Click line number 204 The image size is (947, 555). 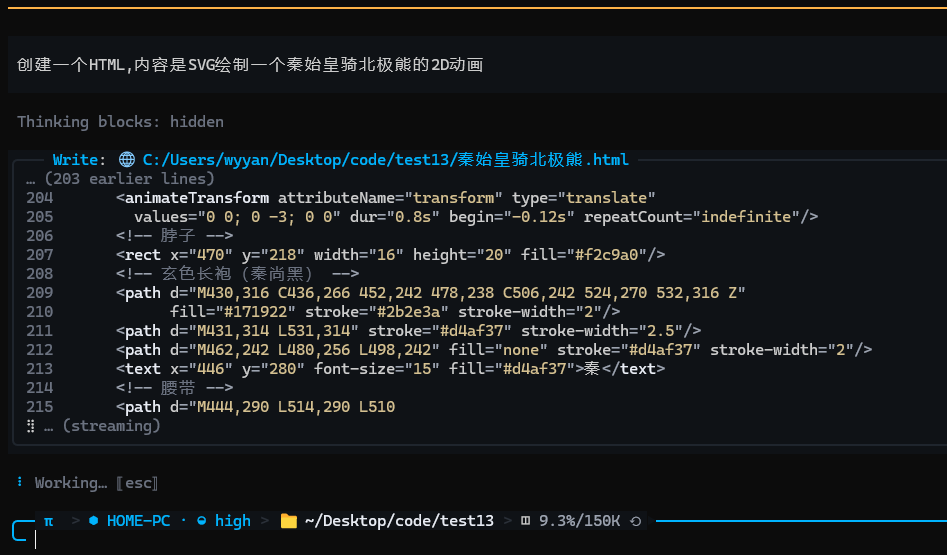tap(39, 197)
